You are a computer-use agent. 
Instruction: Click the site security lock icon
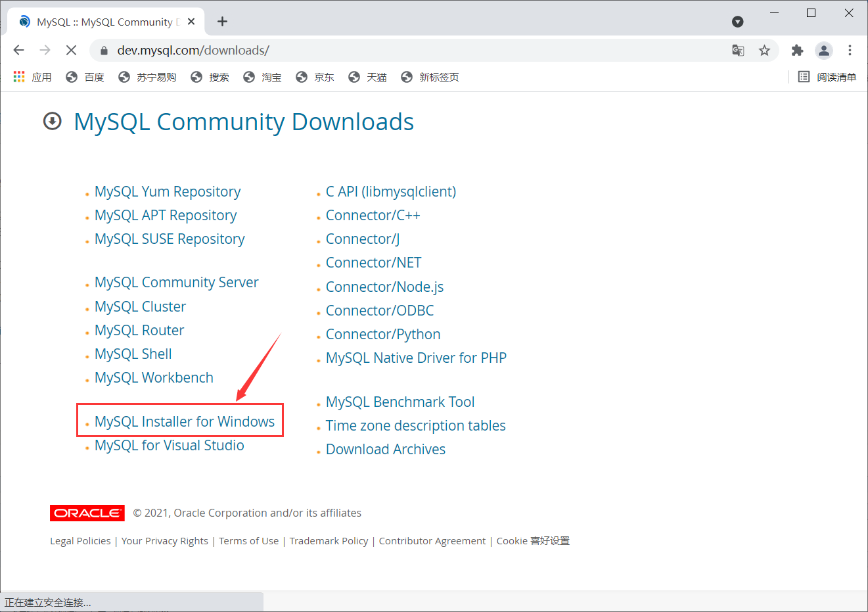[103, 51]
